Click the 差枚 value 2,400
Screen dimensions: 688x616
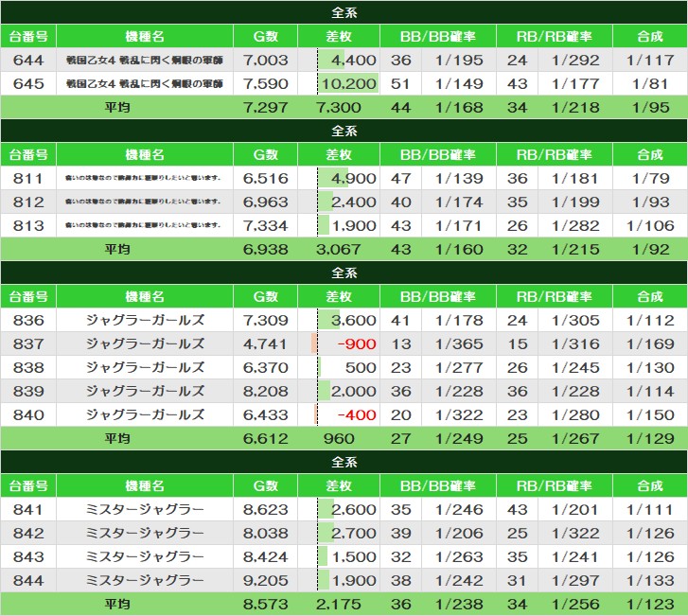tap(354, 202)
